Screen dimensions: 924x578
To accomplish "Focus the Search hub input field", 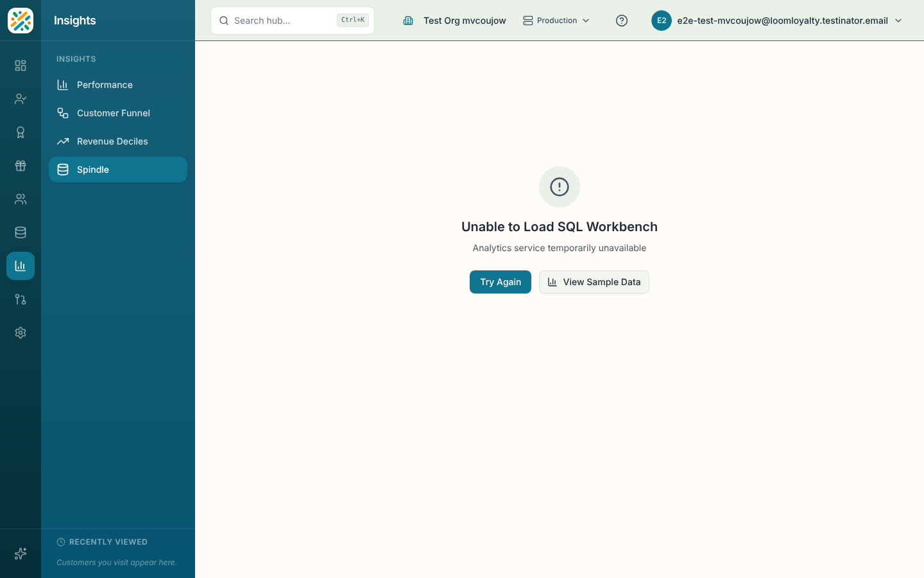I will [x=293, y=21].
